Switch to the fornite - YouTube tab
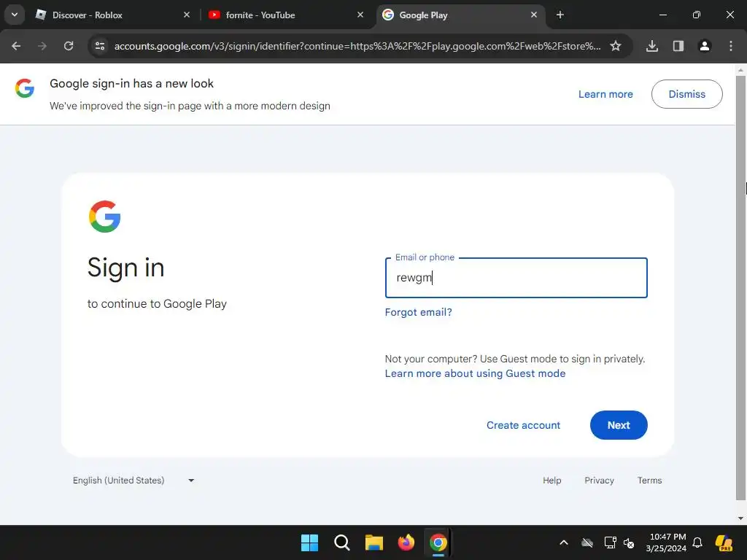 coord(286,15)
